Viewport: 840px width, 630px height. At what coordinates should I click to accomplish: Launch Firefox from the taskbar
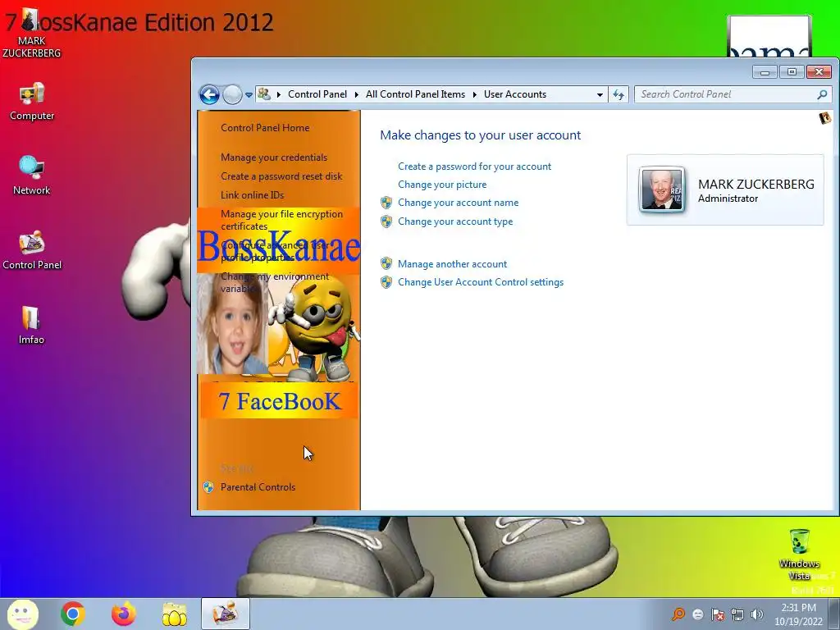click(x=124, y=614)
